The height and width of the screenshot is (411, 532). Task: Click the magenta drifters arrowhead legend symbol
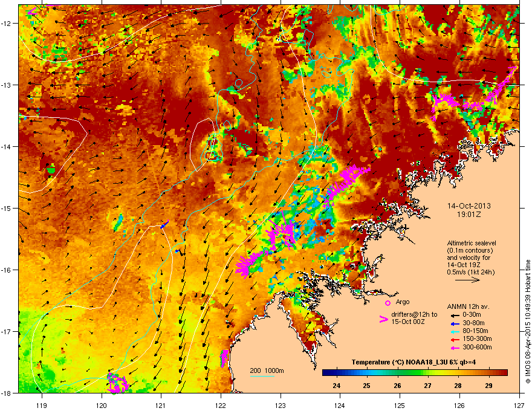pos(383,319)
